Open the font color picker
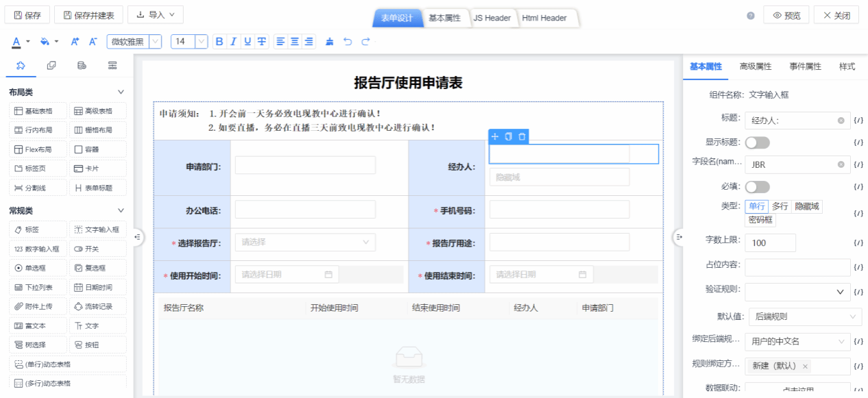The height and width of the screenshot is (398, 868). [x=16, y=42]
